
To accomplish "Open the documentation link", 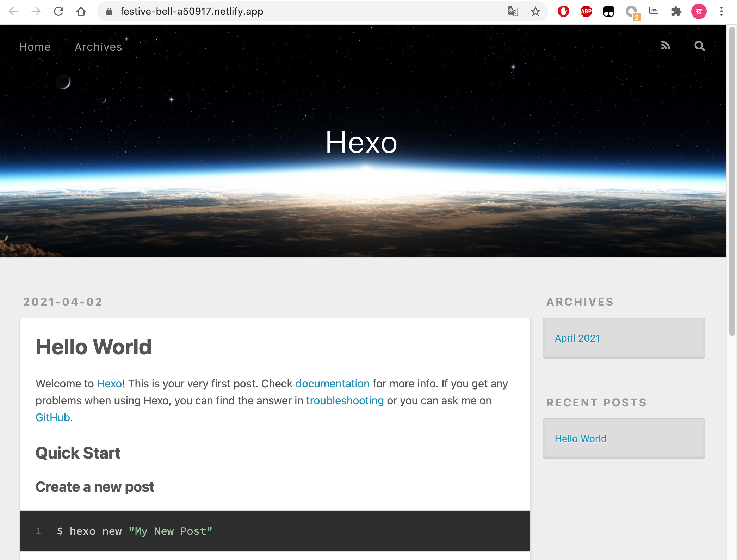I will (332, 384).
